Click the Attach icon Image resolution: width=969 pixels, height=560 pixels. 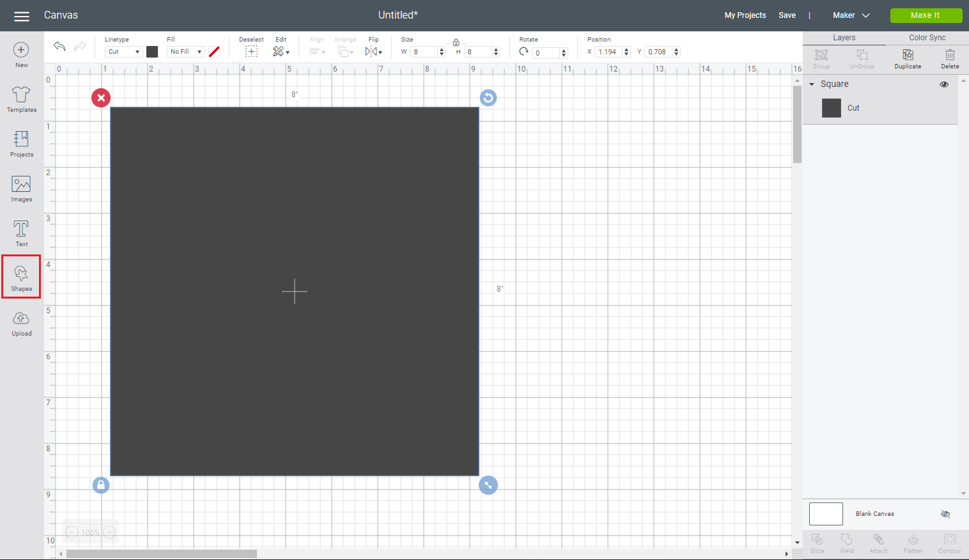click(x=878, y=543)
